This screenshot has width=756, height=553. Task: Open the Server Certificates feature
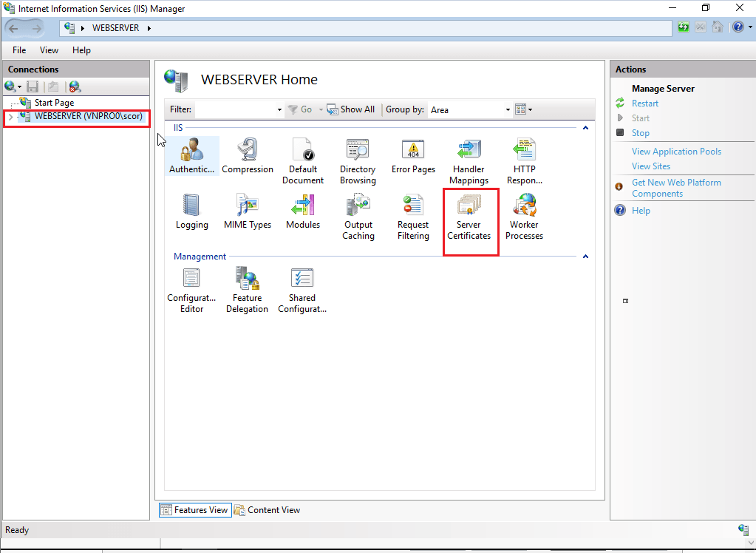469,217
